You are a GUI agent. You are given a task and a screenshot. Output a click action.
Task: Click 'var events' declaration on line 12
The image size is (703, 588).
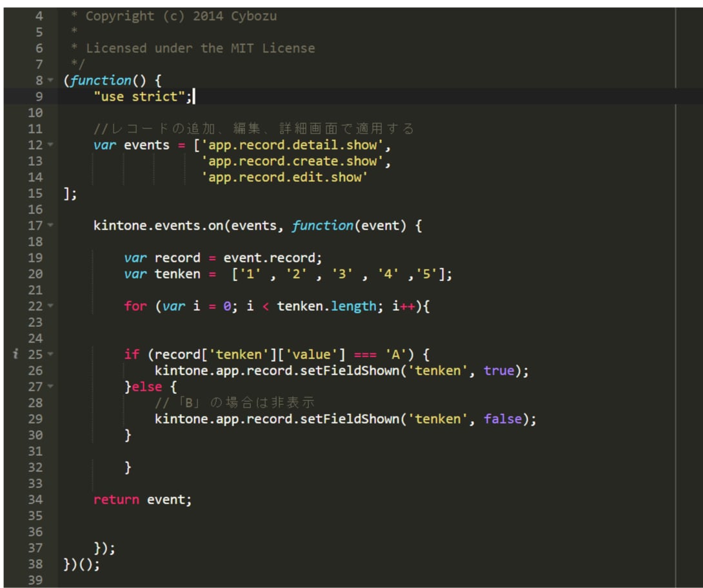click(132, 145)
